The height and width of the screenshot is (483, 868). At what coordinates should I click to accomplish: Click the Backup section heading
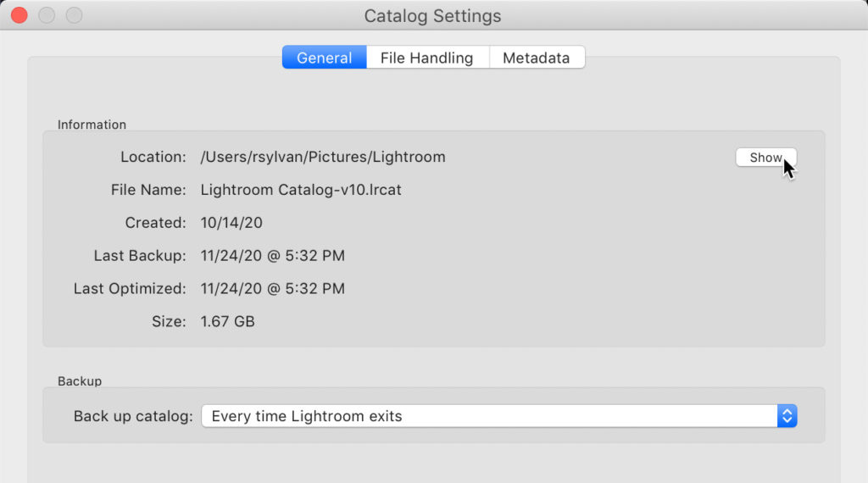click(x=80, y=381)
